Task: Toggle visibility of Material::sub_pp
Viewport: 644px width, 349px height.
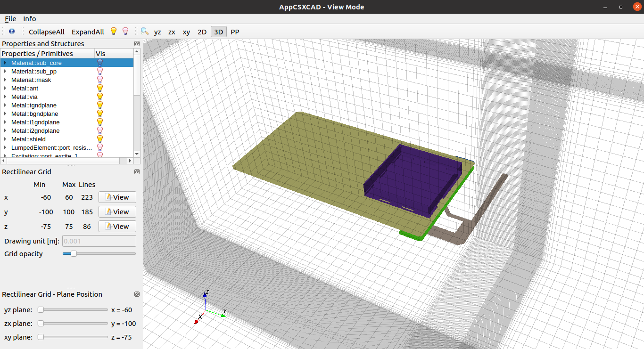Action: click(99, 71)
